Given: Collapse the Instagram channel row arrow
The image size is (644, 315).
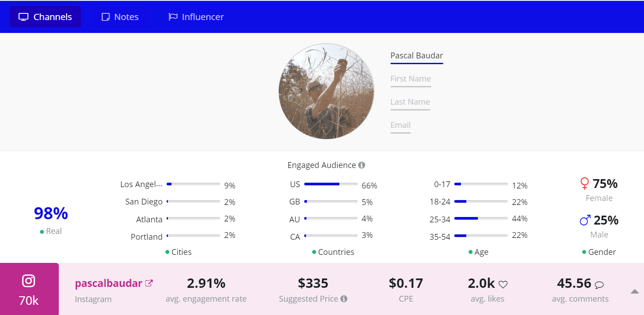Looking at the screenshot, I should [635, 291].
